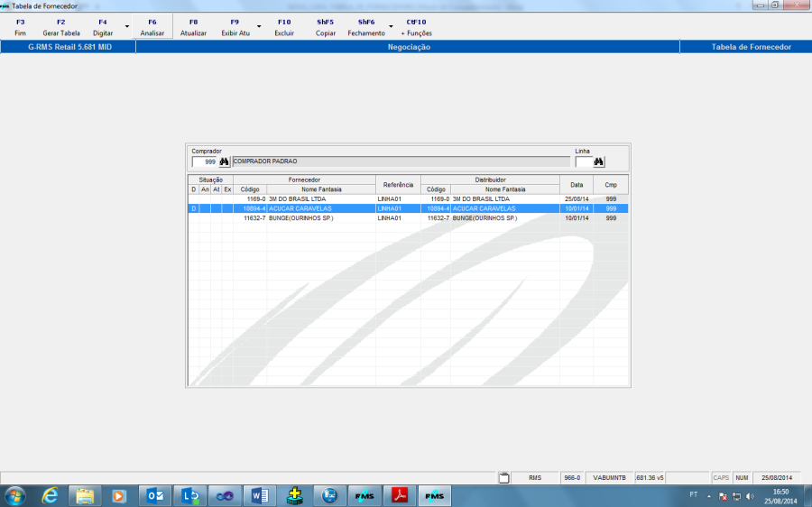Click the Situação column group header
Screen dimensions: 812x507
[x=211, y=180]
